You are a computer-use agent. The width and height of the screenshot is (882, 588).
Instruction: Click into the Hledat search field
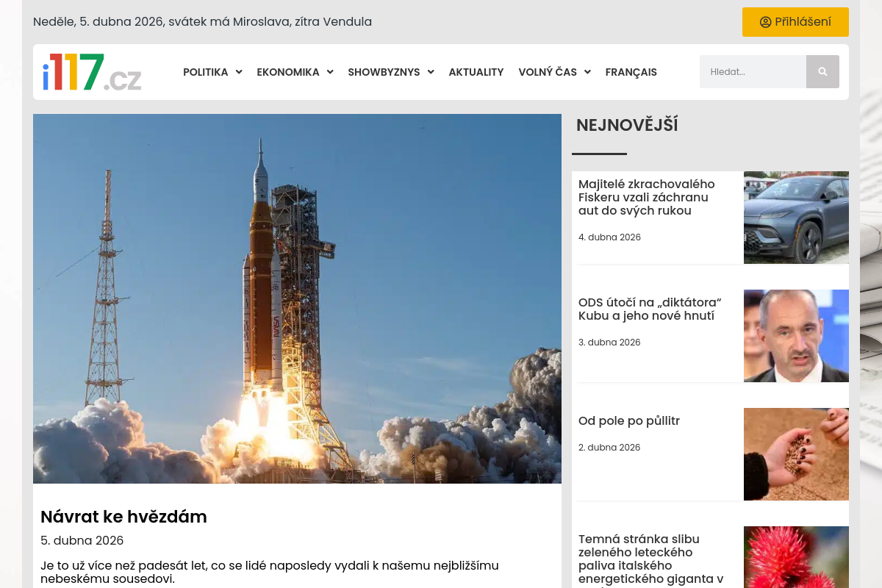(753, 72)
